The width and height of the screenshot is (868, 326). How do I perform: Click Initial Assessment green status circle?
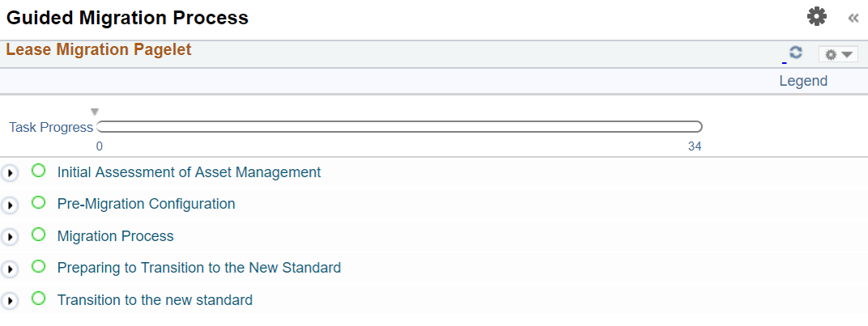[x=38, y=171]
